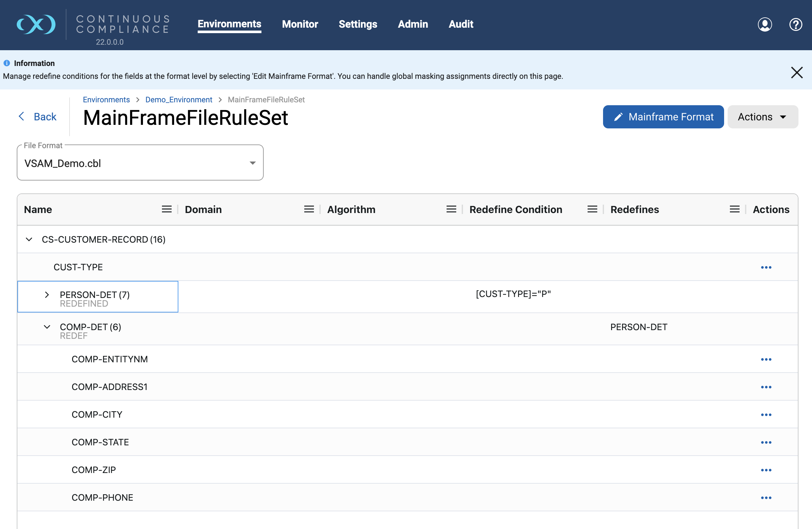
Task: Open the Redefine Condition column menu icon
Action: click(x=592, y=209)
